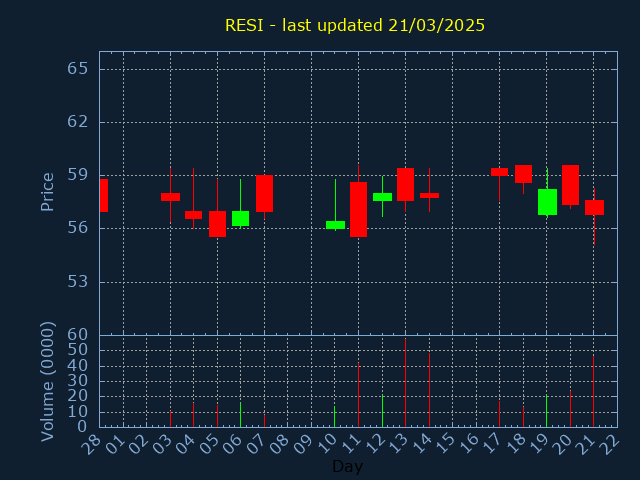Click the Day axis label
640x480 pixels.
point(347,466)
